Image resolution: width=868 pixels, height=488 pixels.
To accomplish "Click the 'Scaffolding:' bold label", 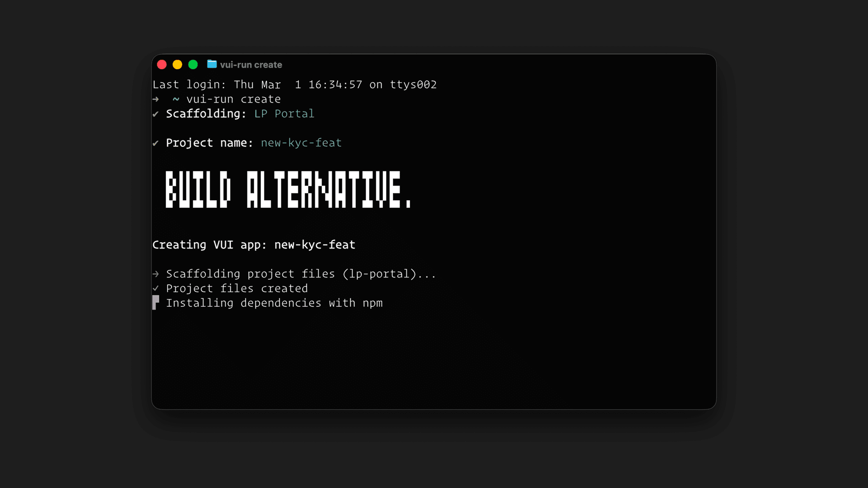I will point(206,113).
